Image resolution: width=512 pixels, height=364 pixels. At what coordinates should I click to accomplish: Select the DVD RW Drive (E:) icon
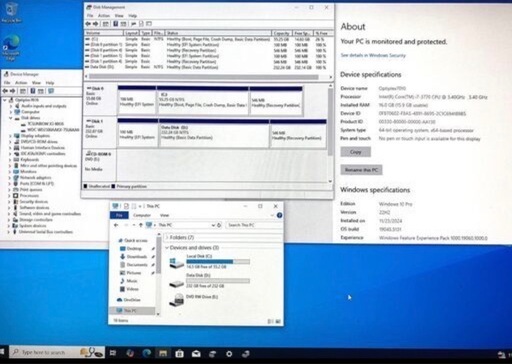click(x=176, y=300)
